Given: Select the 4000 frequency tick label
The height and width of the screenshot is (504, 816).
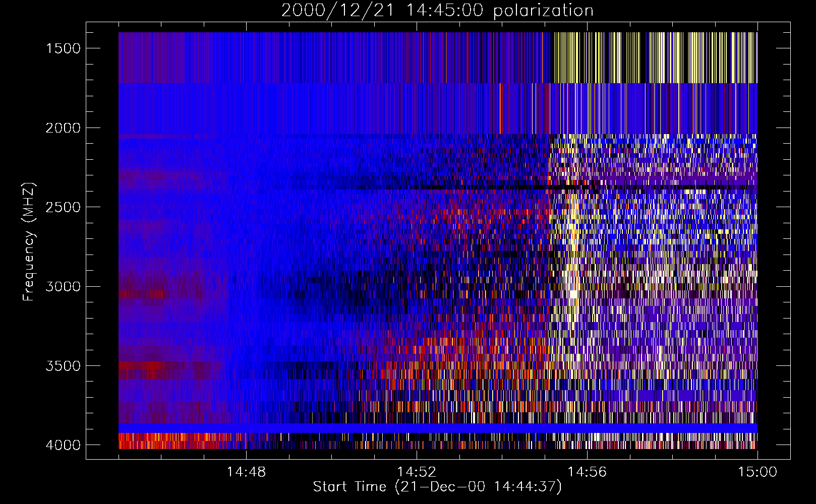Looking at the screenshot, I should (x=63, y=445).
